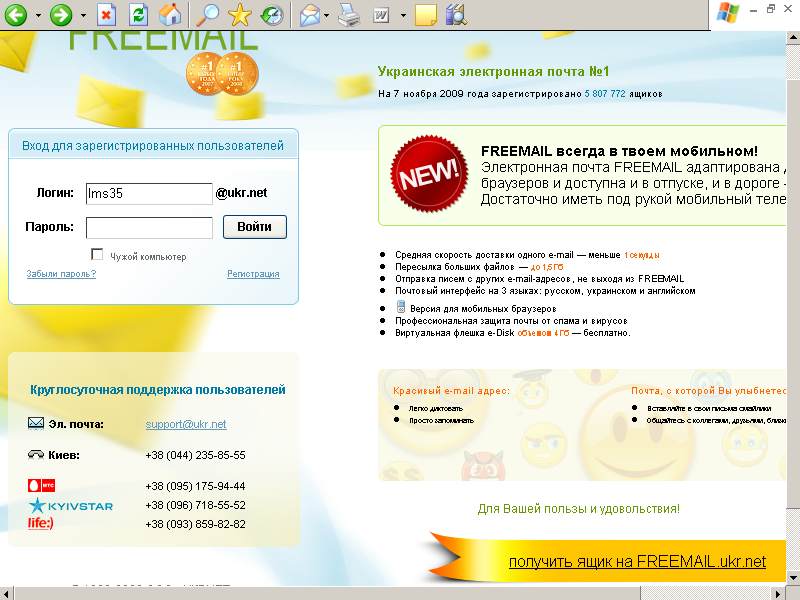The width and height of the screenshot is (800, 600).
Task: Click the +38 (044) 235-85-55 phone number
Action: (195, 455)
